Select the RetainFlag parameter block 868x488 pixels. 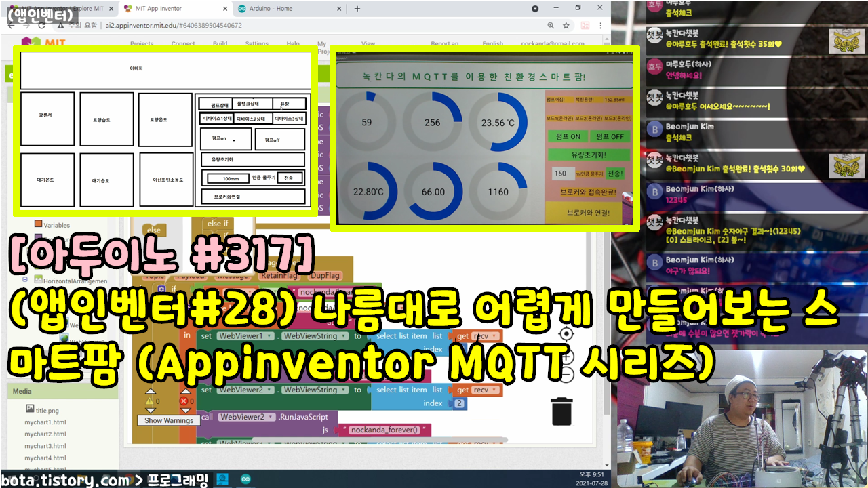point(281,276)
